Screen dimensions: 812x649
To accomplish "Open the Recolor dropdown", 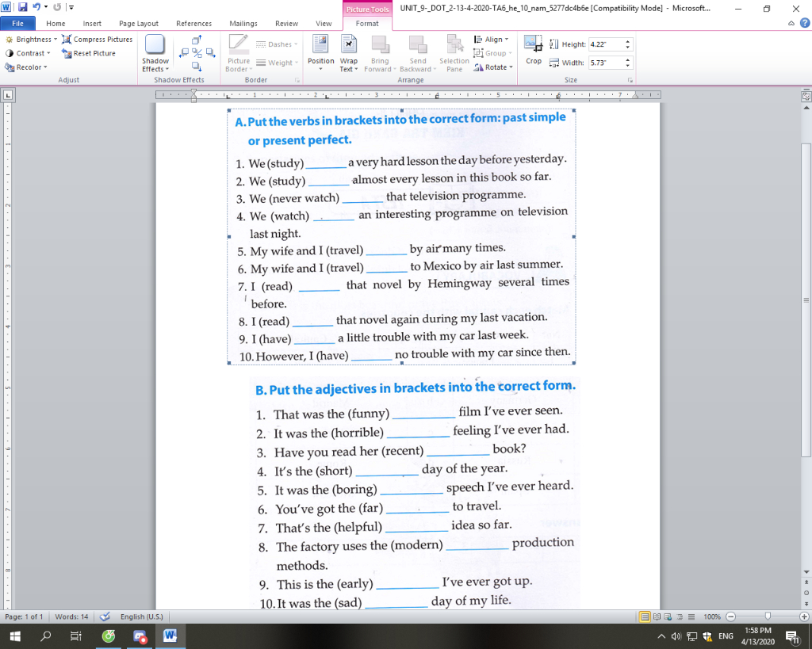I will coord(26,67).
